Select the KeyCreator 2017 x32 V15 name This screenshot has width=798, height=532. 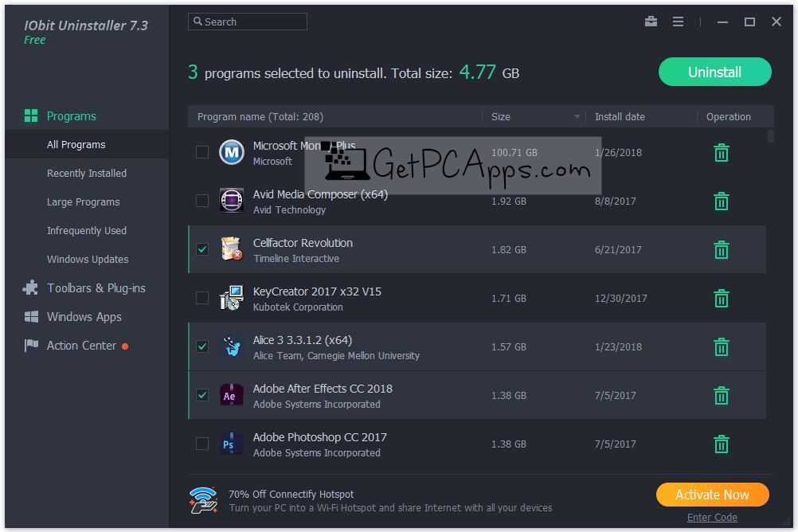pyautogui.click(x=317, y=291)
